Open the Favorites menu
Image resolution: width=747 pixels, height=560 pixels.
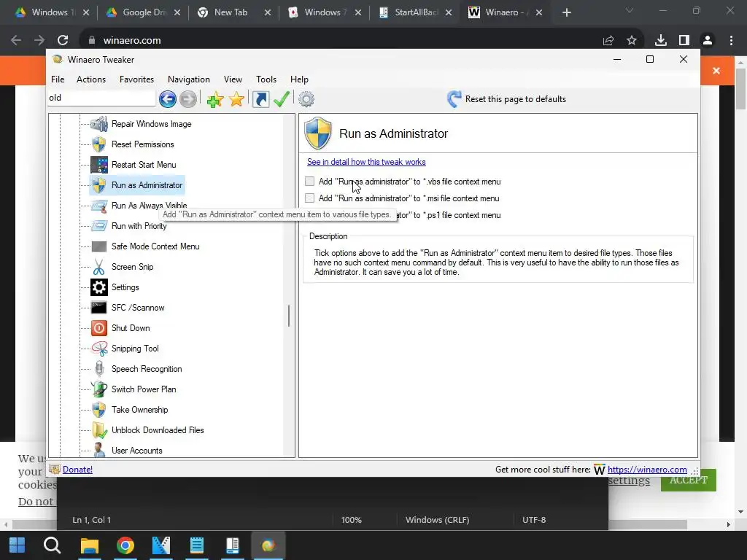[x=136, y=79]
